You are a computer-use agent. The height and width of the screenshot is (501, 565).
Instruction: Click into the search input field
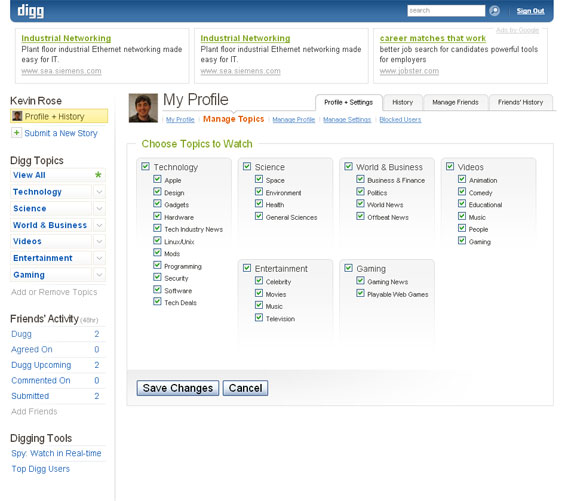click(446, 10)
